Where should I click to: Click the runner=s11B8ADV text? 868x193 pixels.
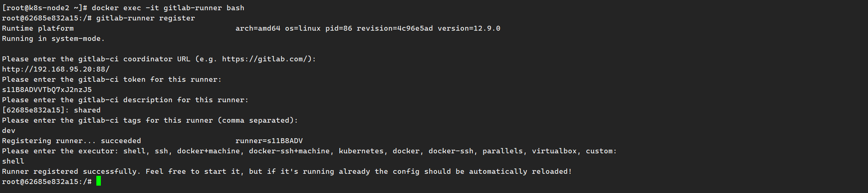269,141
